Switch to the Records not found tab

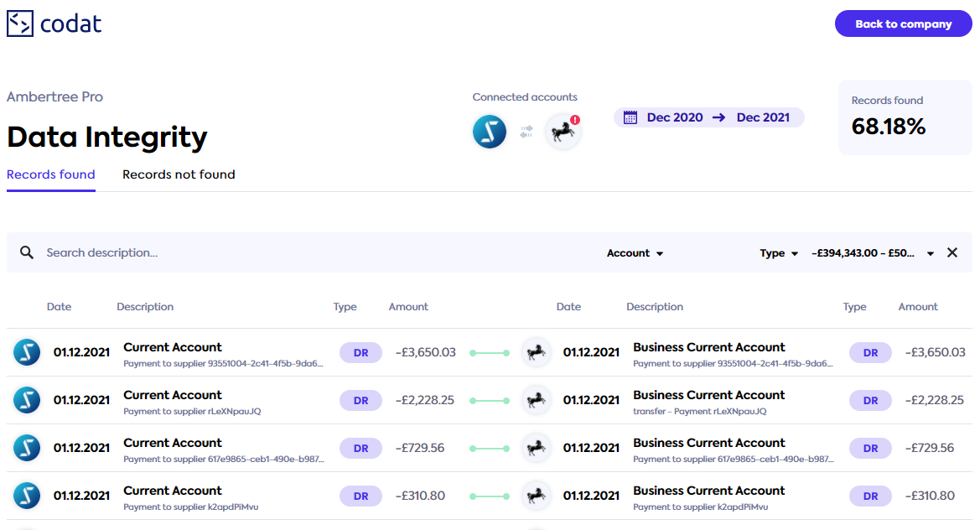(179, 174)
